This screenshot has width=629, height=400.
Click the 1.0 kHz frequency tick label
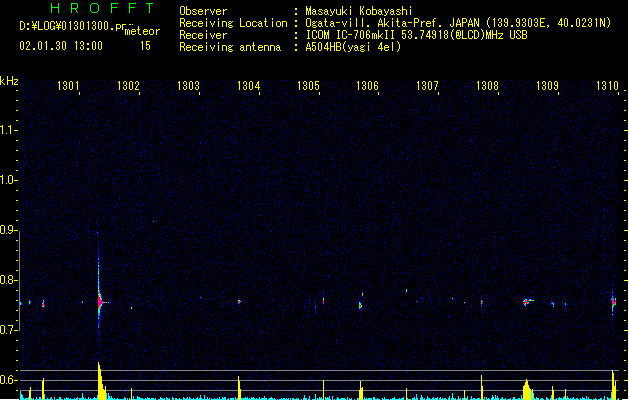click(8, 179)
